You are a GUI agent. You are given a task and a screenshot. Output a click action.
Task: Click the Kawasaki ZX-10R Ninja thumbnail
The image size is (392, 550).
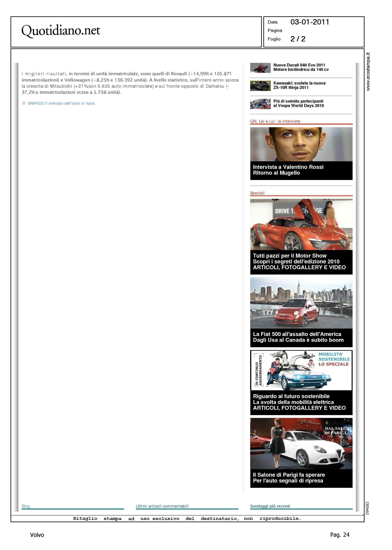(260, 86)
